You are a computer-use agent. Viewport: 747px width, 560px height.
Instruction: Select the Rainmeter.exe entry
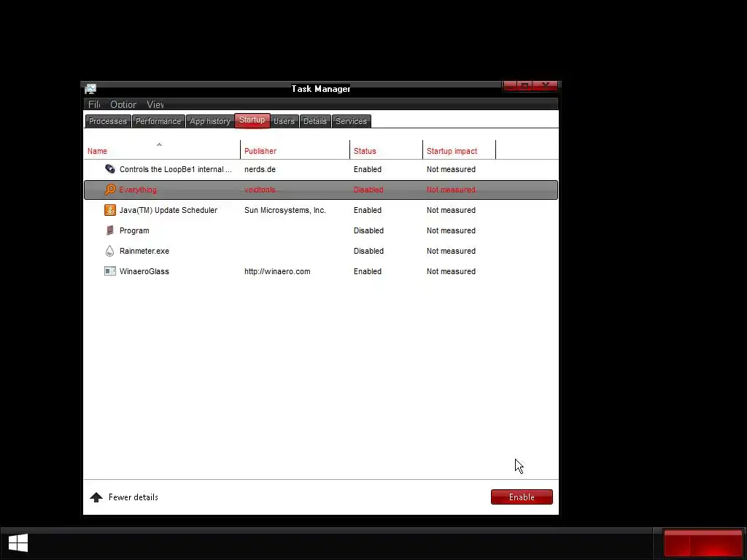(x=321, y=251)
